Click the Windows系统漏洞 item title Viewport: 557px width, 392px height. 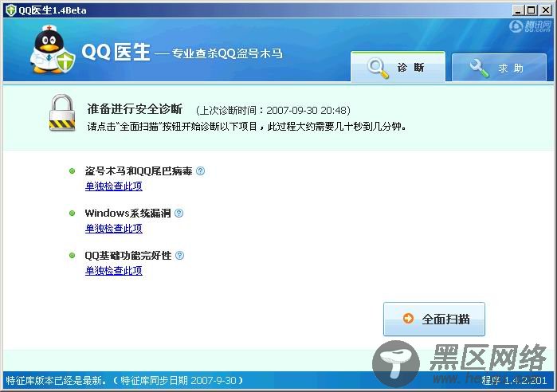[x=127, y=213]
